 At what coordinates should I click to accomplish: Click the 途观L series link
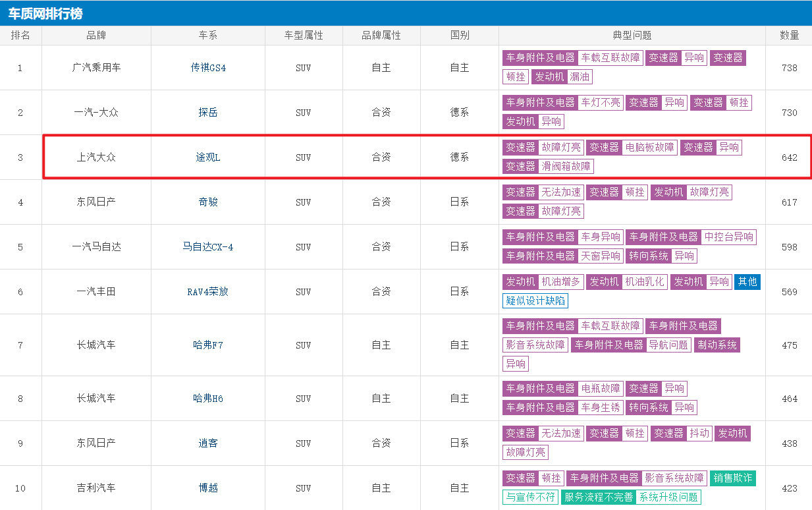(208, 157)
